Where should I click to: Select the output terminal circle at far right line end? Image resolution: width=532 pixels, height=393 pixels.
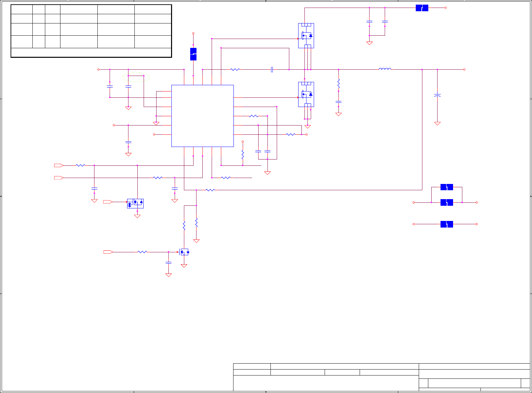(x=464, y=69)
